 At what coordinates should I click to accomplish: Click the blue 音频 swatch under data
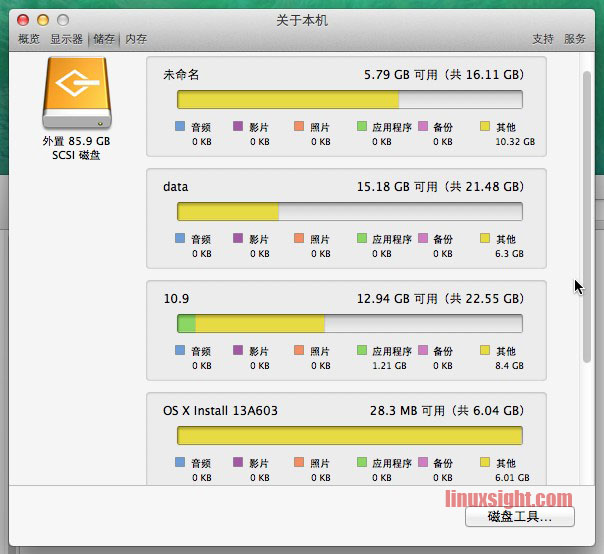click(180, 238)
